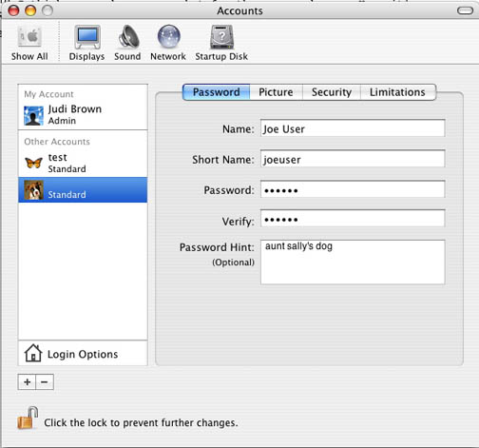Open the Displays preference icon
The width and height of the screenshot is (479, 448).
[x=87, y=37]
